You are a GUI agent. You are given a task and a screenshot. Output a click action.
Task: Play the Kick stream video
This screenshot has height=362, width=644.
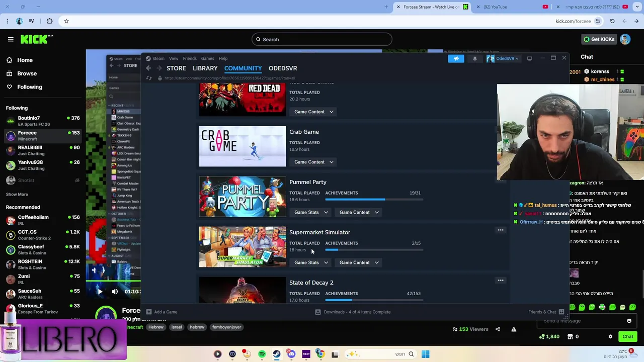tap(100, 291)
